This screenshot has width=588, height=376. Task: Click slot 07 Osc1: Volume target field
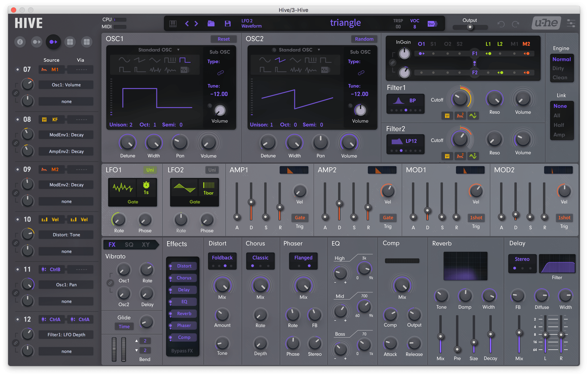tap(66, 85)
